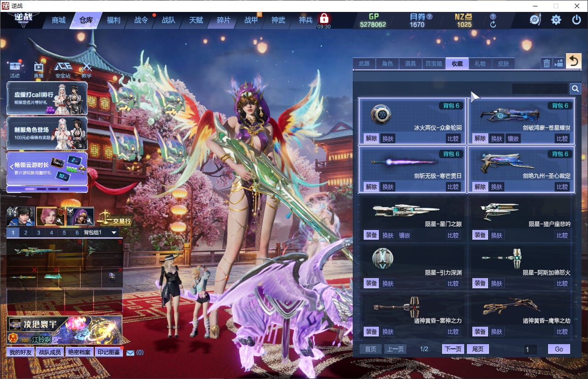Switch to backpack slot 1
This screenshot has width=588, height=379.
coord(13,232)
